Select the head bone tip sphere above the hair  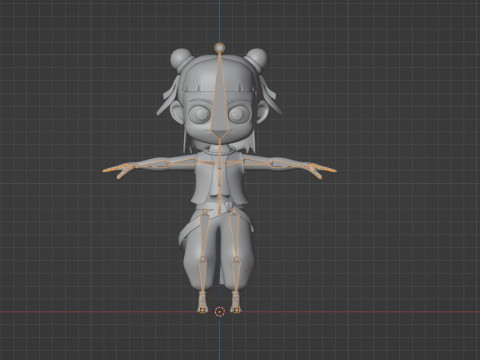219,48
